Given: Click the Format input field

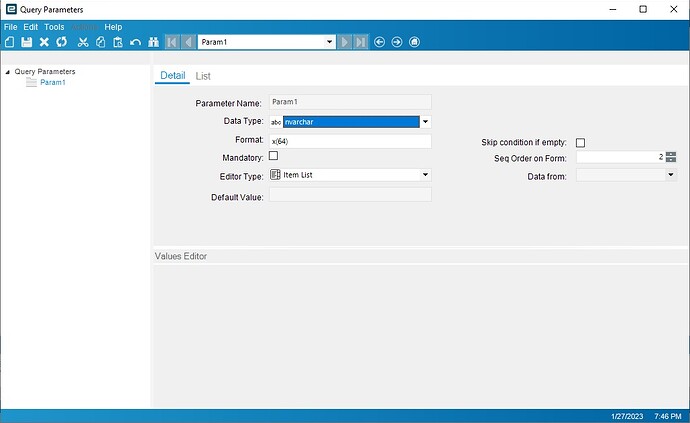Looking at the screenshot, I should [x=350, y=141].
